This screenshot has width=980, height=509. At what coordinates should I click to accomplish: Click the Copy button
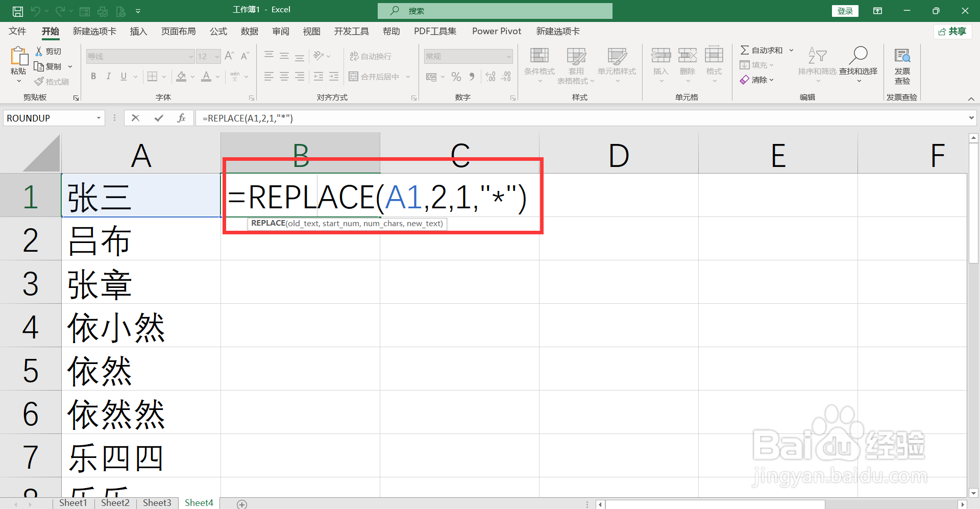[x=47, y=66]
